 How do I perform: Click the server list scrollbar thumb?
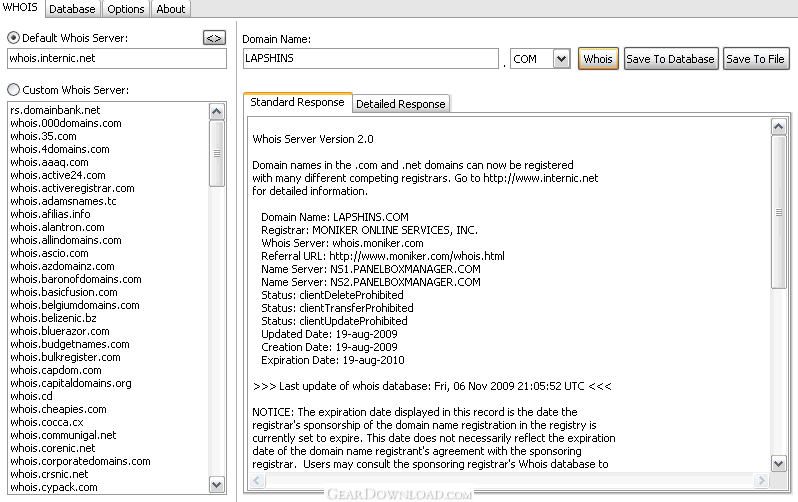[x=217, y=153]
